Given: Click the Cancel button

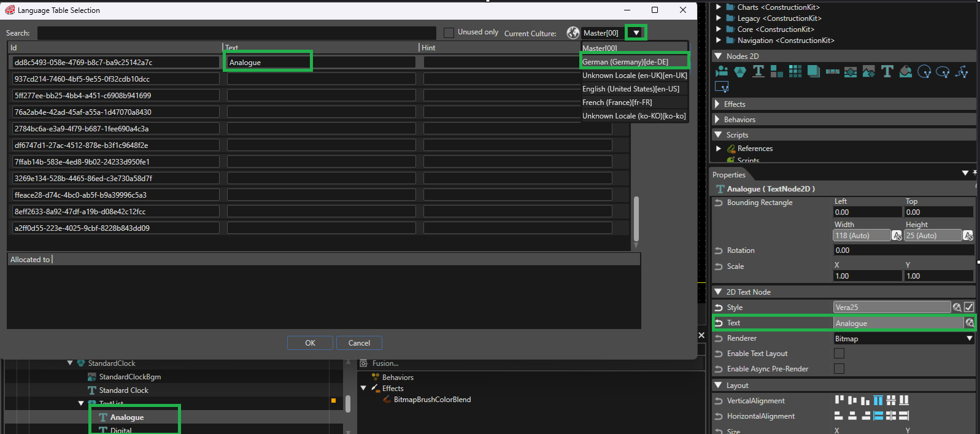Looking at the screenshot, I should click(x=359, y=343).
